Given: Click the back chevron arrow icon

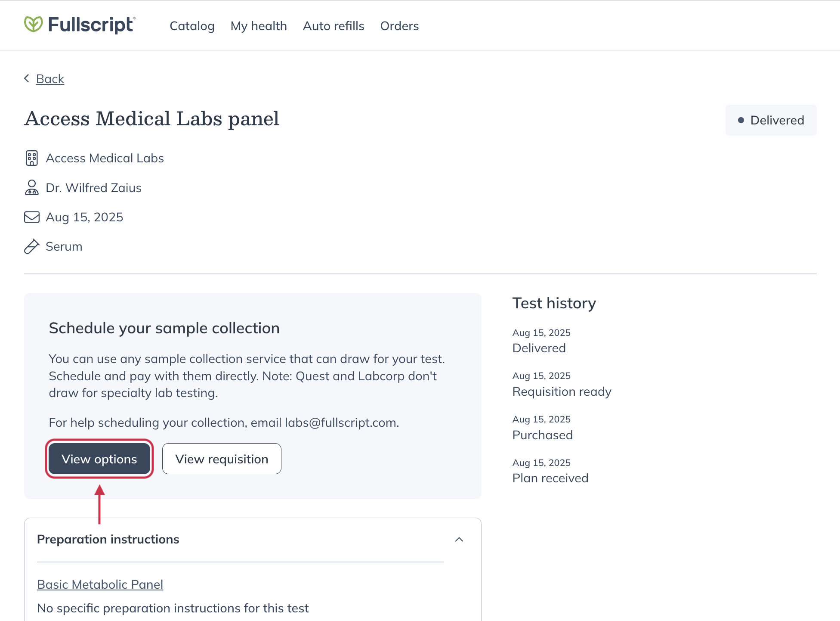Looking at the screenshot, I should click(x=27, y=78).
